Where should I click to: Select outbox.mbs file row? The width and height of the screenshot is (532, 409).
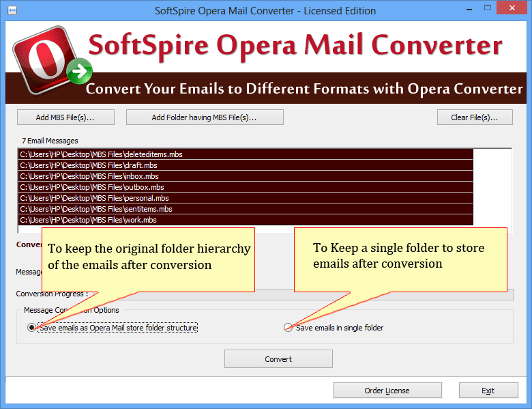coord(246,187)
